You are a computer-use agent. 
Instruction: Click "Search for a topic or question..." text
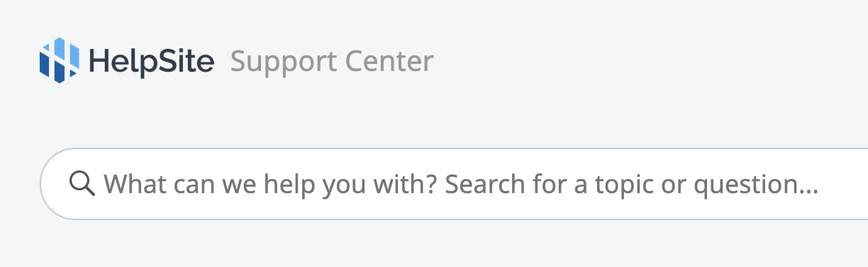633,185
